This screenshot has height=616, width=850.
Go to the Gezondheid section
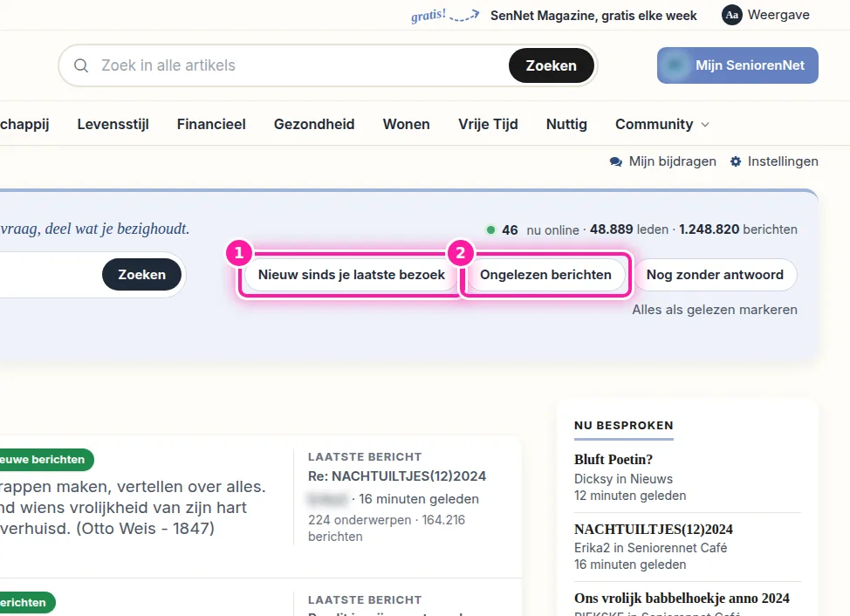click(x=314, y=124)
